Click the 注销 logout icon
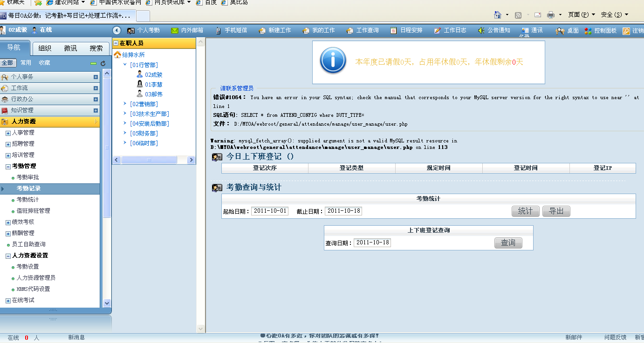The image size is (644, 343). click(x=626, y=31)
